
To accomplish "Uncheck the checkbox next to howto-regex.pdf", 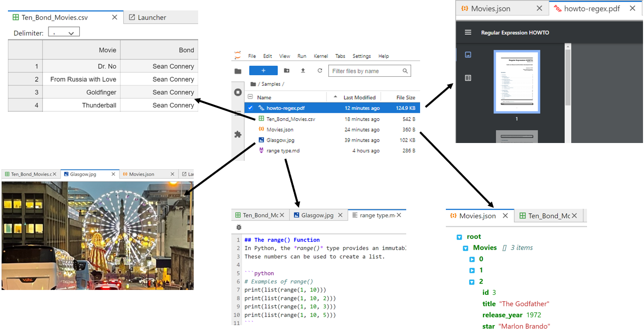I will [250, 108].
